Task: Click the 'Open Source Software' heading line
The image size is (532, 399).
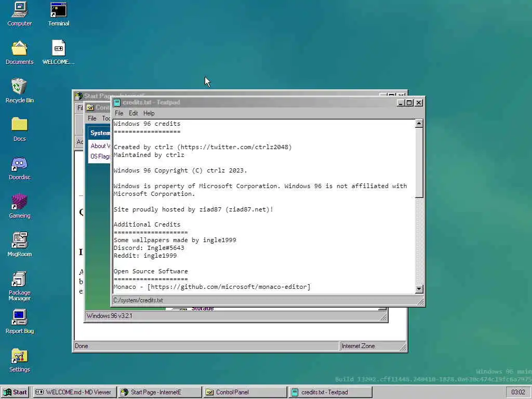Action: [151, 271]
